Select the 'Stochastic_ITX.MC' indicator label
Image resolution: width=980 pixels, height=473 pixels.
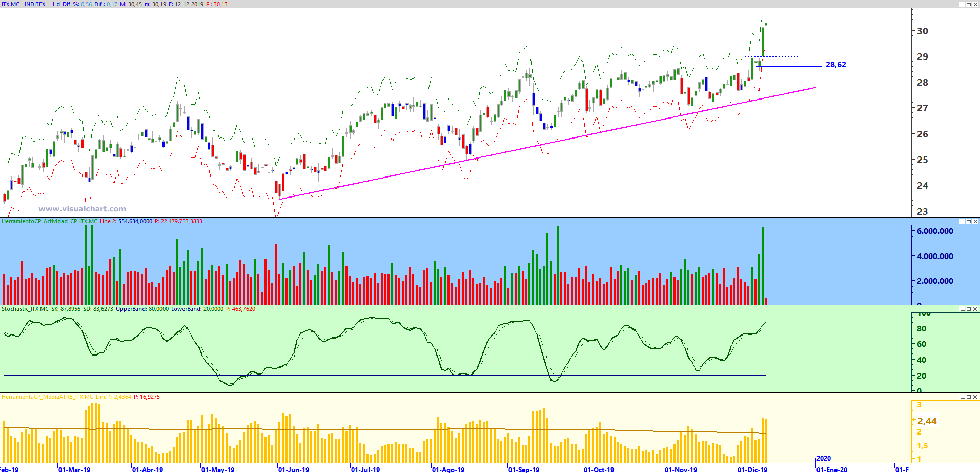[25, 309]
